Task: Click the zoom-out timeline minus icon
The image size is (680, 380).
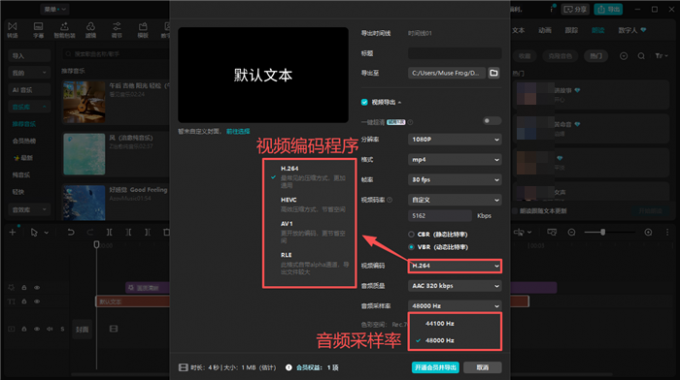Action: (572, 233)
